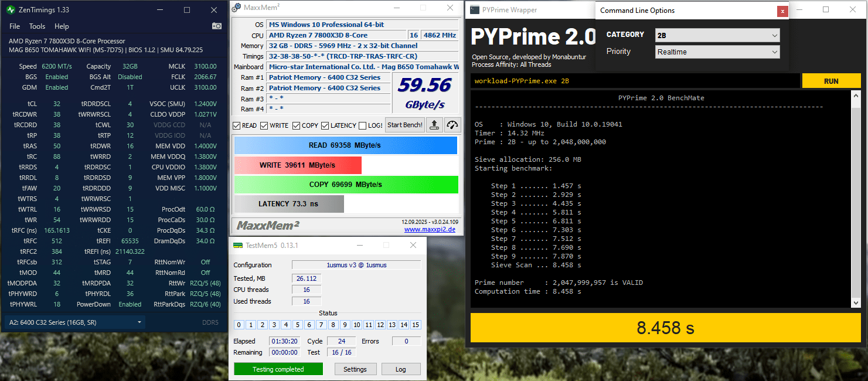
Task: Click the Ram #1 Patriot Memory field
Action: 328,77
